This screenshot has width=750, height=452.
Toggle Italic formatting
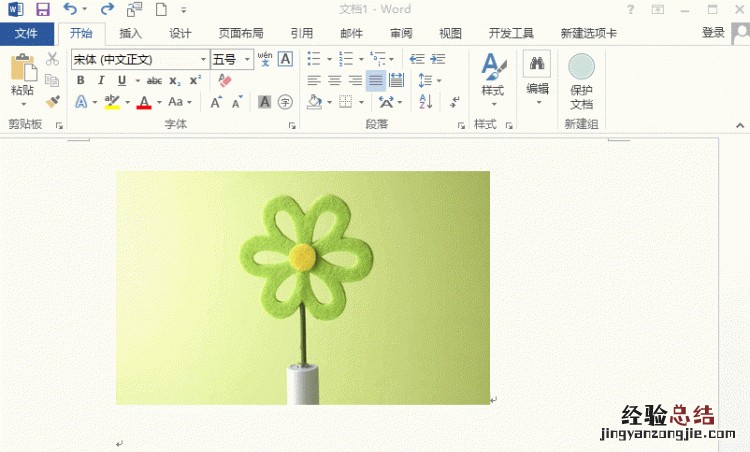click(x=101, y=81)
